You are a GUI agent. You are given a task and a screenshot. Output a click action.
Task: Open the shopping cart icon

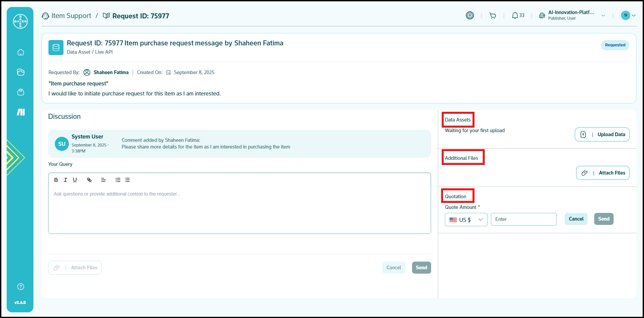coord(493,16)
